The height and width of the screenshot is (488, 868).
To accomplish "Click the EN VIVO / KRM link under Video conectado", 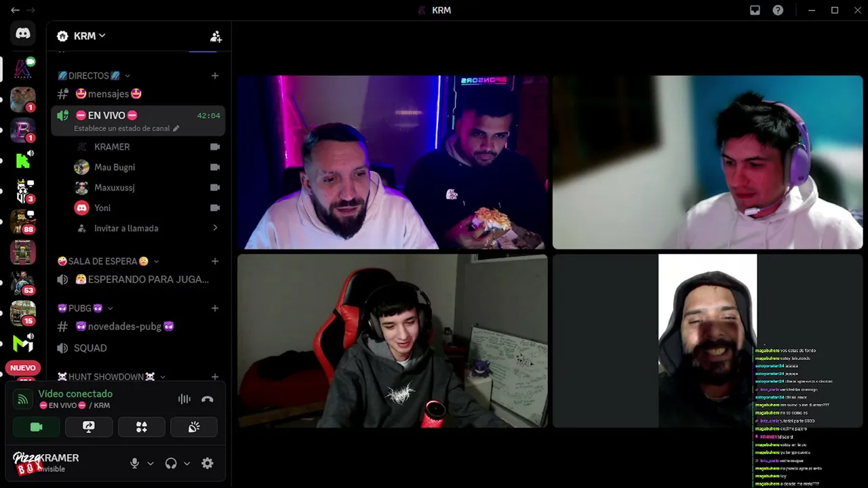I will pyautogui.click(x=74, y=405).
